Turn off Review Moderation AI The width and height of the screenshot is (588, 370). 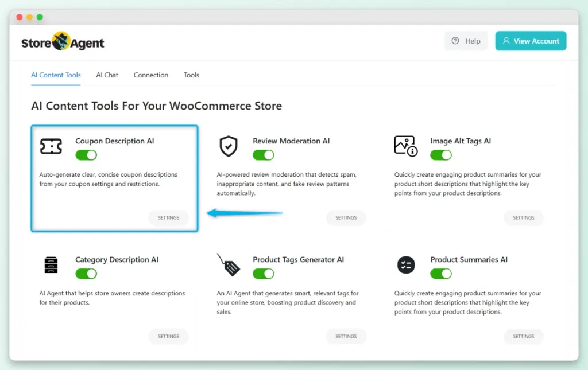(x=263, y=155)
